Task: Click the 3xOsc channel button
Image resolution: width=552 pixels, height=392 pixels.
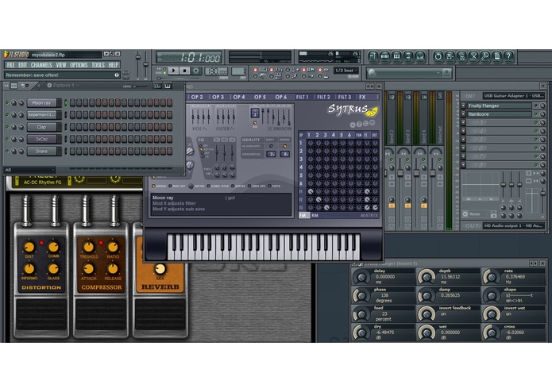Action: pyautogui.click(x=41, y=139)
